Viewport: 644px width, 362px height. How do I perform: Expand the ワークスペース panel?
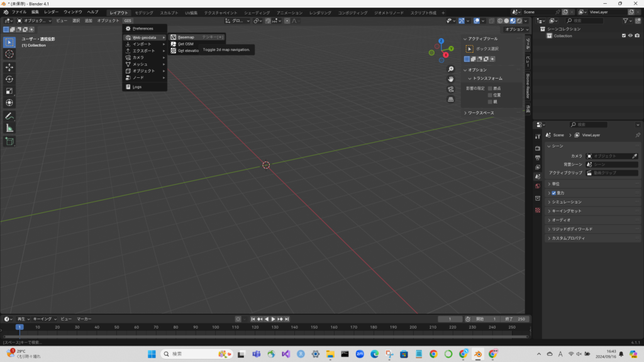tap(479, 112)
